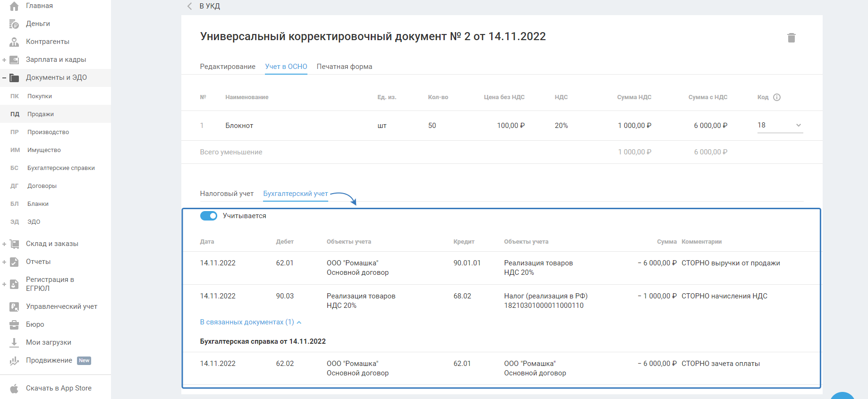Open the Склад и заказы icon
The height and width of the screenshot is (399, 868).
(x=14, y=244)
